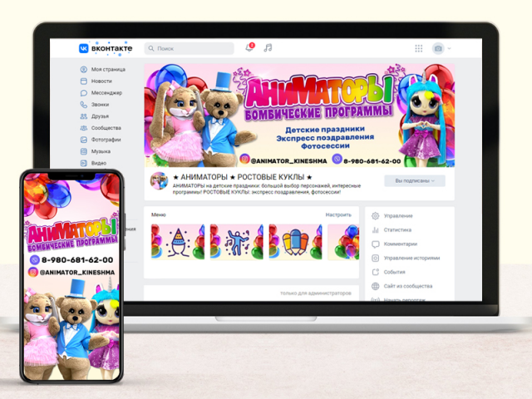Click the Фотографии sidebar icon
The width and height of the screenshot is (532, 399).
pyautogui.click(x=83, y=140)
